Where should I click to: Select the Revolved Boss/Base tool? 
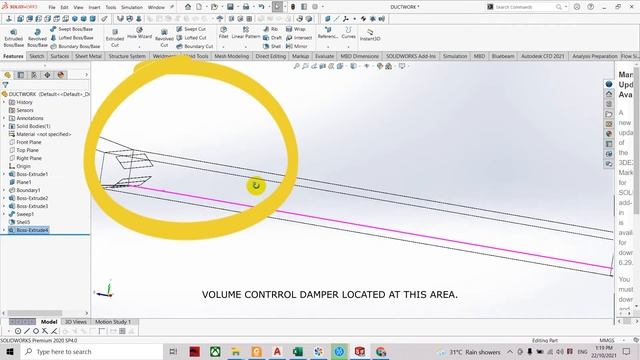click(37, 38)
